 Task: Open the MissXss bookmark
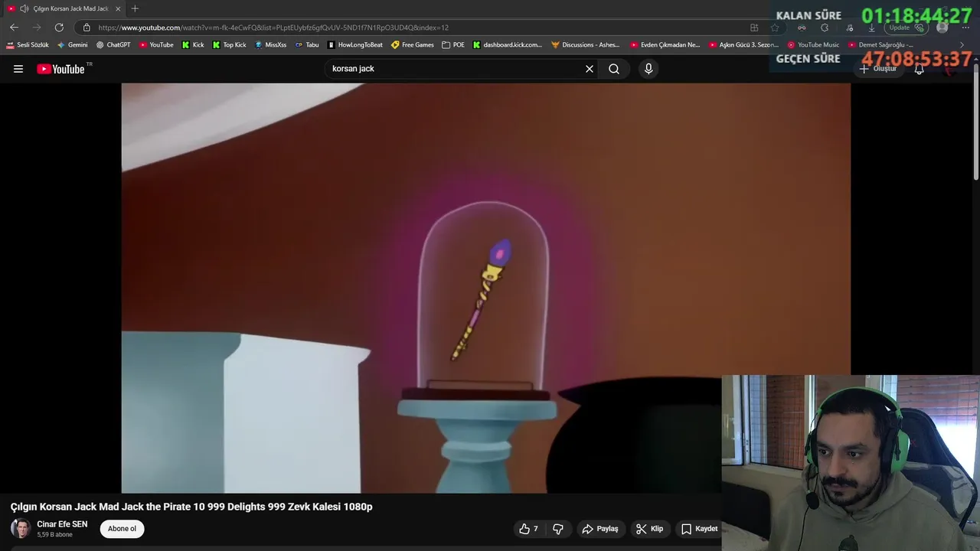[x=270, y=45]
